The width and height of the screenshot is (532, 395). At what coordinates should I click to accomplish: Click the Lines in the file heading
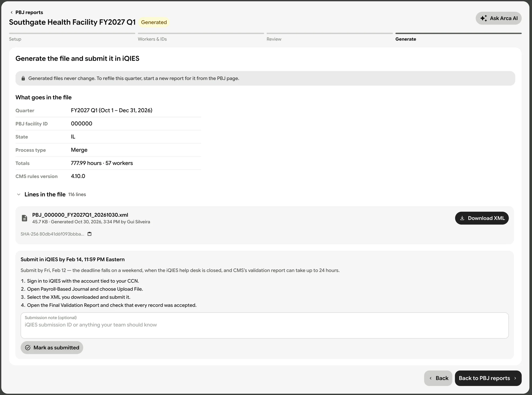(45, 194)
